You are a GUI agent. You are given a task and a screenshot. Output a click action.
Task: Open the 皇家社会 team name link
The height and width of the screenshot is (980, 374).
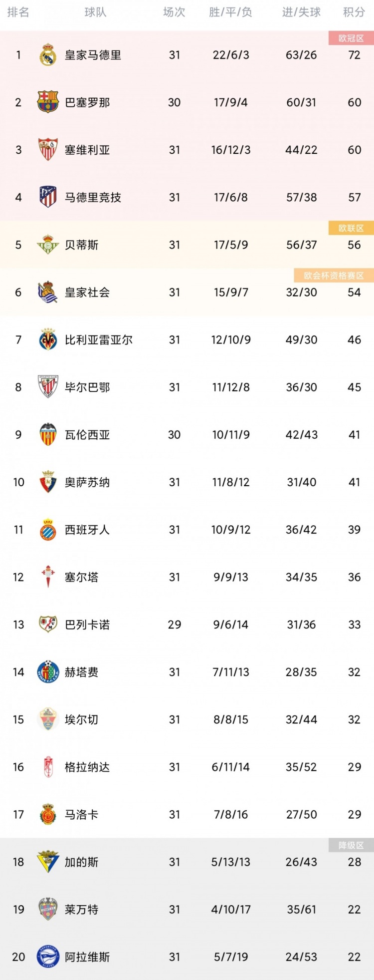coord(87,293)
